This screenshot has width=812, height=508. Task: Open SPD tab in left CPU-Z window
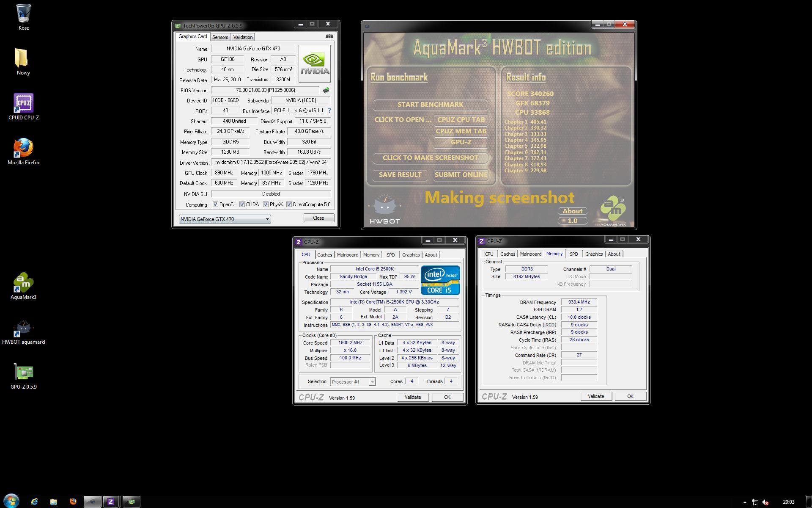(390, 255)
